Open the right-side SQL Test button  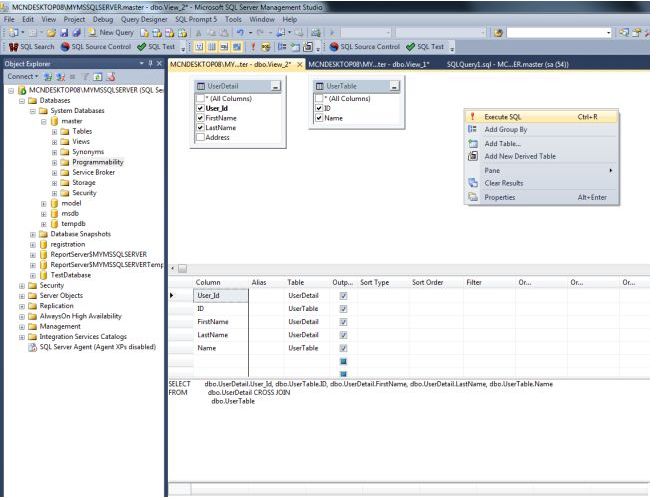click(x=425, y=47)
